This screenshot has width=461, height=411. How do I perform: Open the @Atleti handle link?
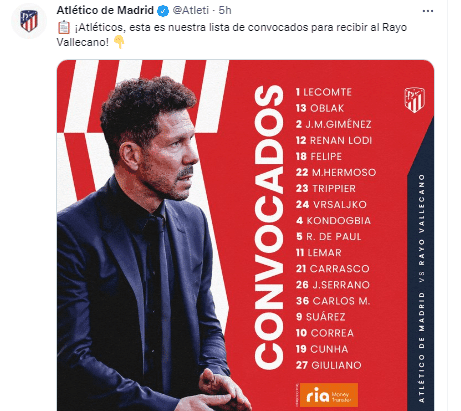pyautogui.click(x=191, y=11)
